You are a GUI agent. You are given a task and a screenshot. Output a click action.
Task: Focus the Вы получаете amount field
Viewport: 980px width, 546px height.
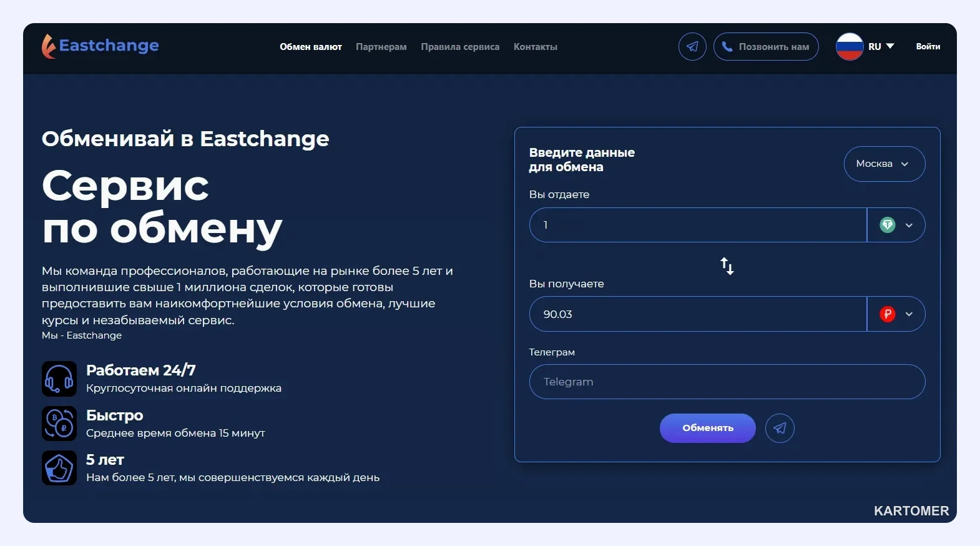[x=698, y=314]
